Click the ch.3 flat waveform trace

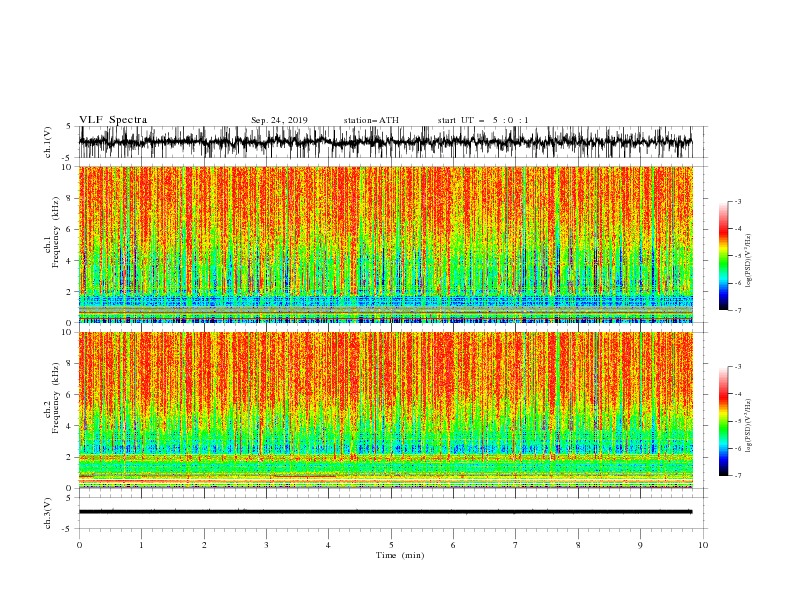(x=385, y=512)
